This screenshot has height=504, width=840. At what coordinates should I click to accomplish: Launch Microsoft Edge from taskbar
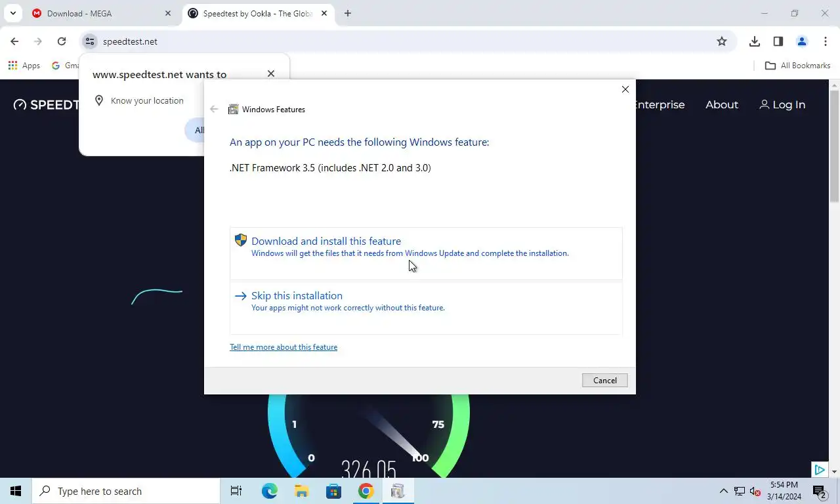click(269, 491)
